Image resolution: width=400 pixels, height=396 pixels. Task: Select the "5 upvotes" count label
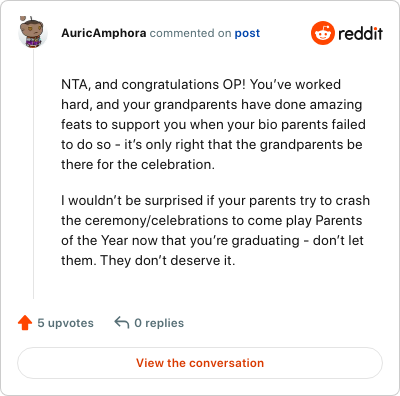point(65,323)
